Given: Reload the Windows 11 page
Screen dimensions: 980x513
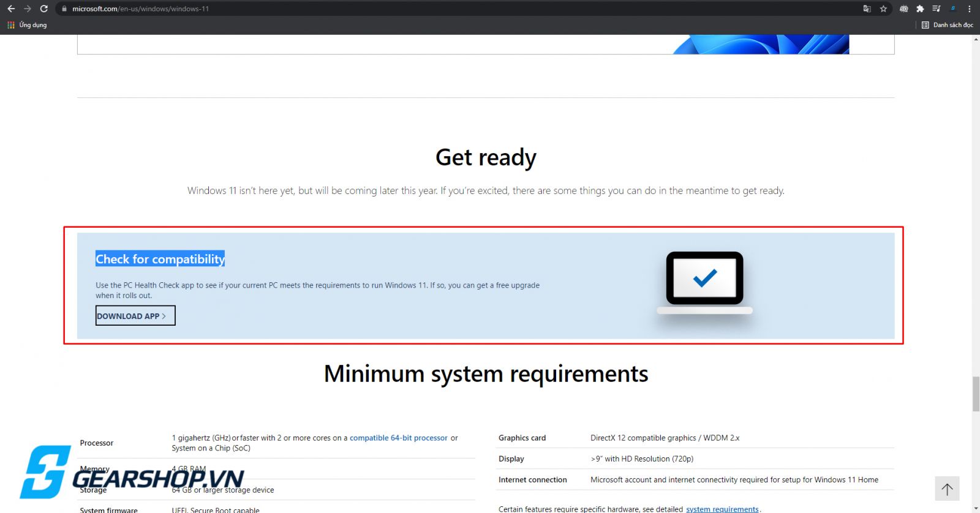Looking at the screenshot, I should pos(43,9).
